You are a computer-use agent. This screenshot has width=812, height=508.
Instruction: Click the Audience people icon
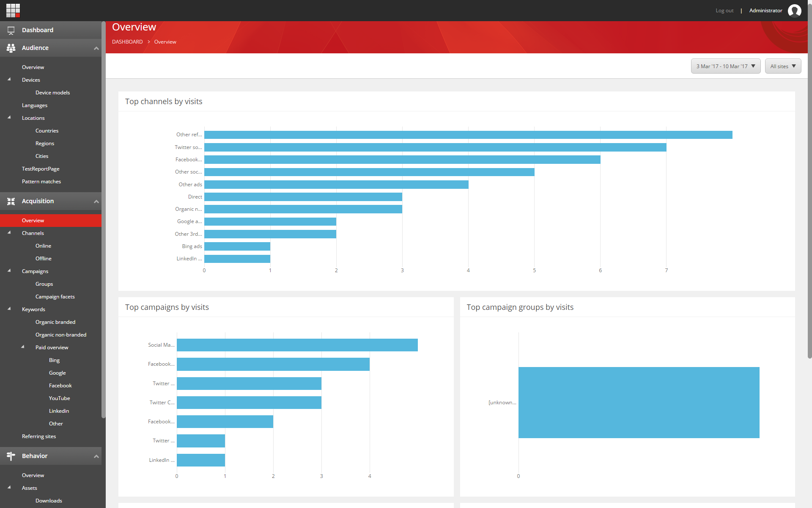point(11,48)
